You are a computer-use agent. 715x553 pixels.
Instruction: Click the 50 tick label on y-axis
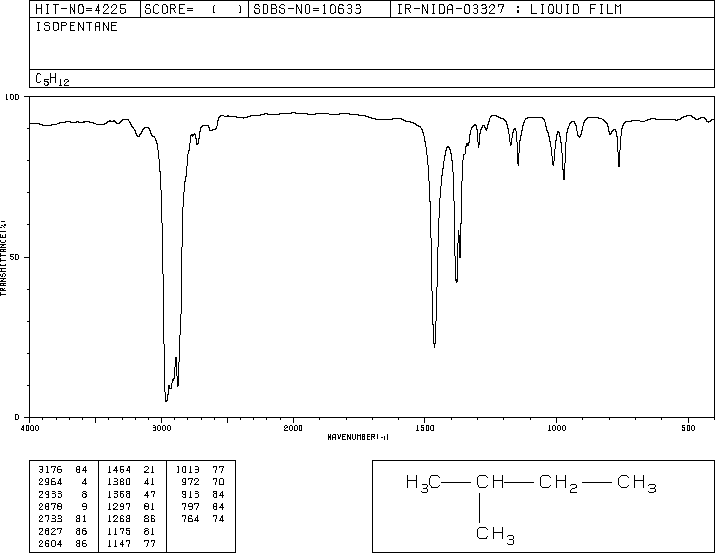tap(15, 257)
